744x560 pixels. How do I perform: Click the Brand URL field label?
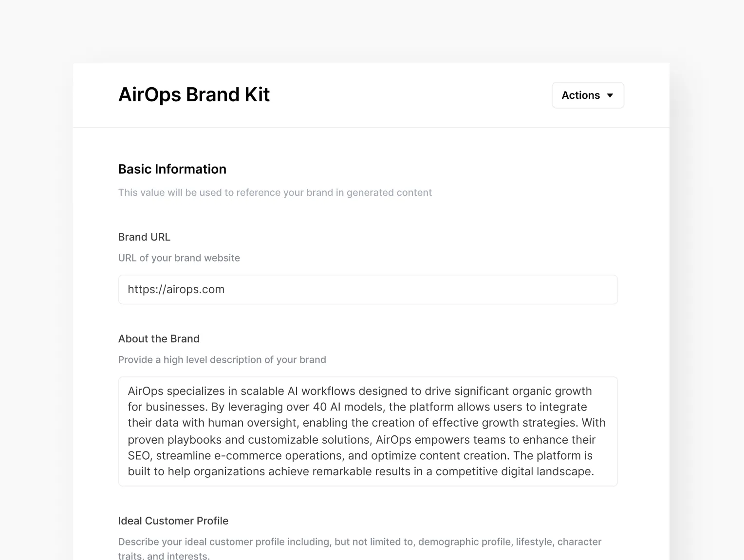[x=144, y=237]
